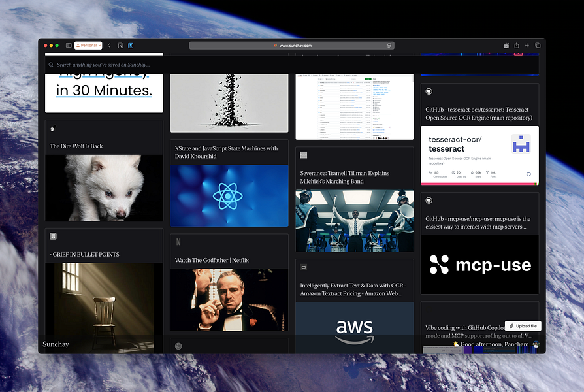Viewport: 584px width, 392px height.
Task: Click the reader icon in address bar
Action: 389,46
